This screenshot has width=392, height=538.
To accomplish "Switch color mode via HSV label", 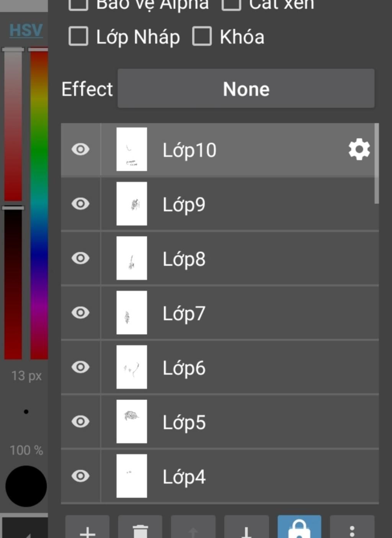I will pyautogui.click(x=26, y=30).
